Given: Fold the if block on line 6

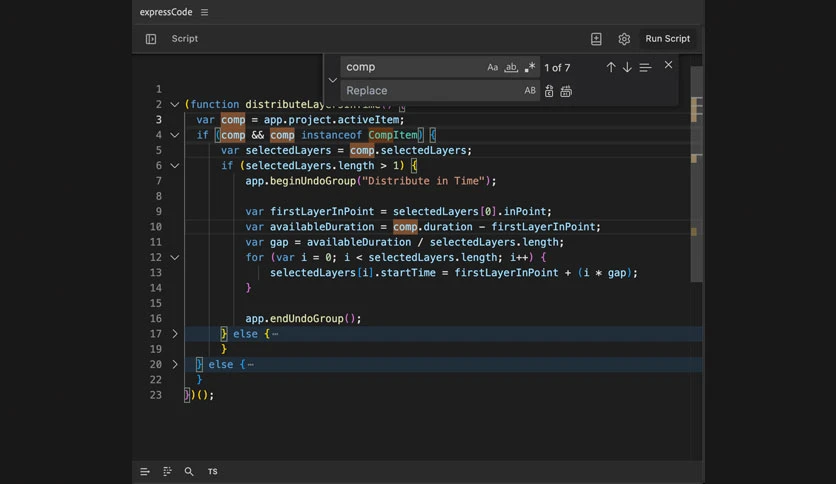Looking at the screenshot, I should 174,166.
